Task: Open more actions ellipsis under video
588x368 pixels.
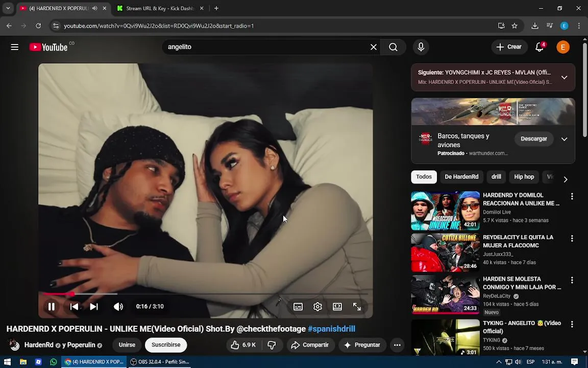Action: (x=397, y=344)
